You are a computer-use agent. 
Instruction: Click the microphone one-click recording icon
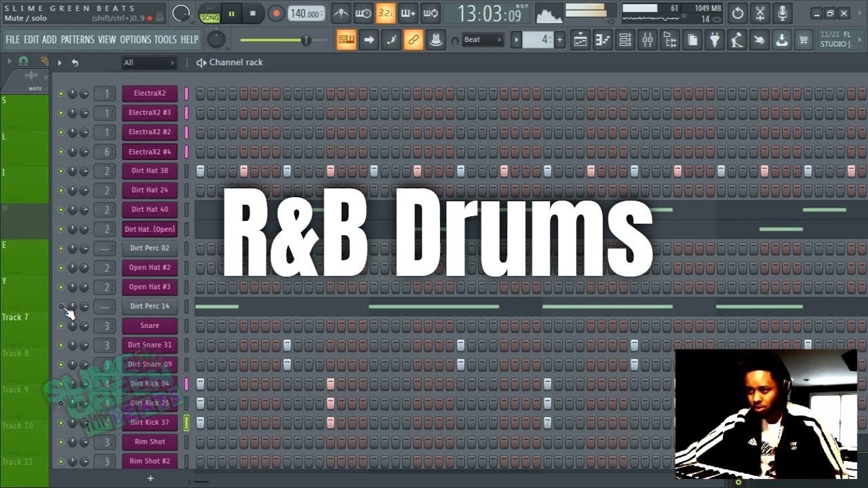coord(783,13)
